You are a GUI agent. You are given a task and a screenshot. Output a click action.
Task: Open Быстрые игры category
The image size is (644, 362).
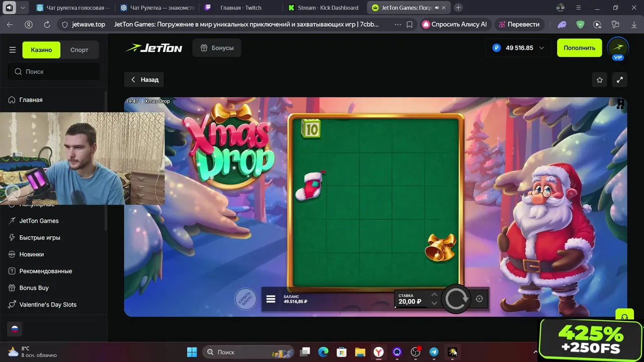[x=40, y=237]
